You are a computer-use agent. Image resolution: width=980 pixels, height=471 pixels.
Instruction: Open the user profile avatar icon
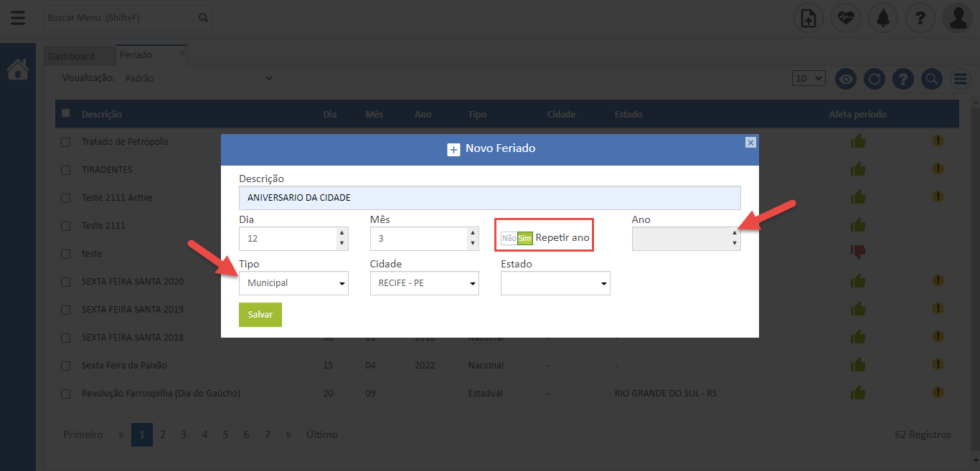(x=958, y=19)
